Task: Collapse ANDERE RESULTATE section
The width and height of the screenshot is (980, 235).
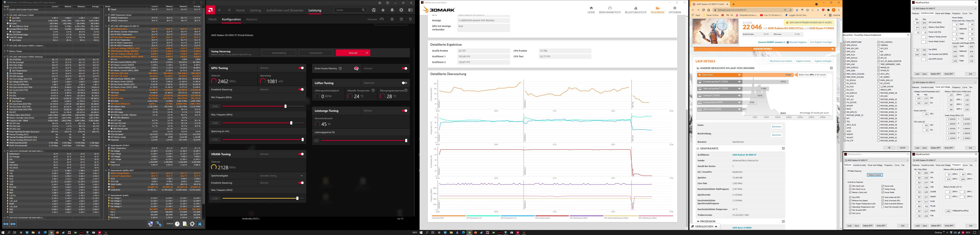Action: pos(831,68)
